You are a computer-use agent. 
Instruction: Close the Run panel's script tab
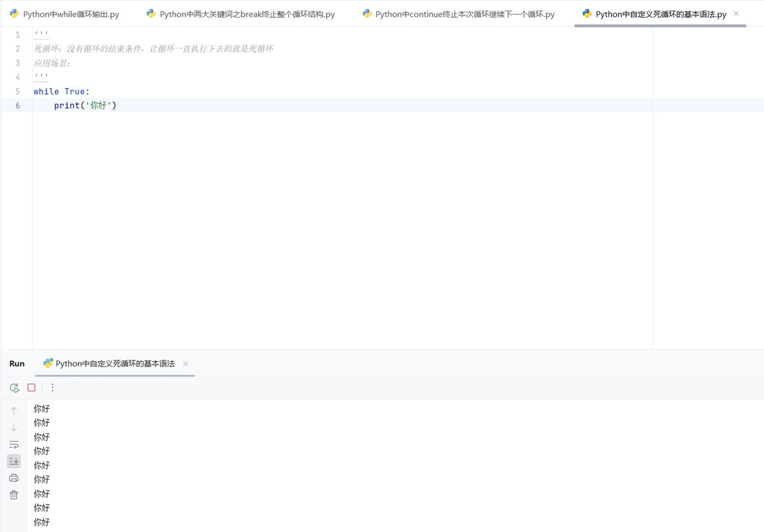(186, 364)
